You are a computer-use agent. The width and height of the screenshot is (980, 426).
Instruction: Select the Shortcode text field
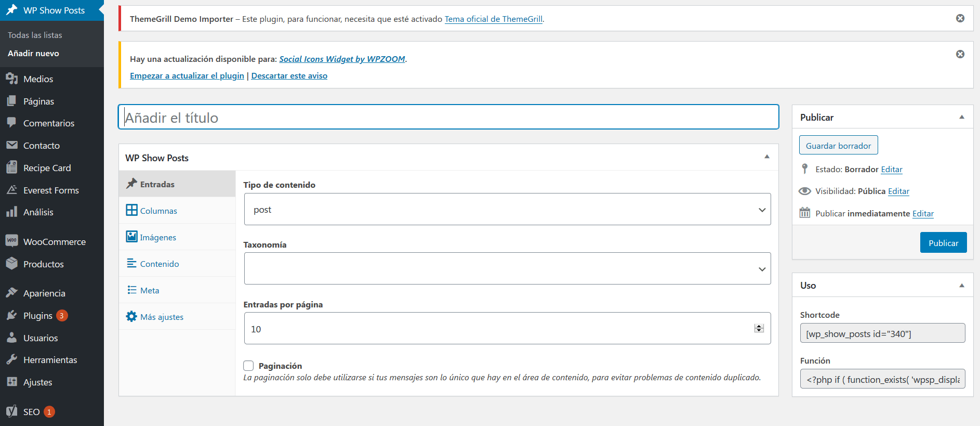click(882, 333)
